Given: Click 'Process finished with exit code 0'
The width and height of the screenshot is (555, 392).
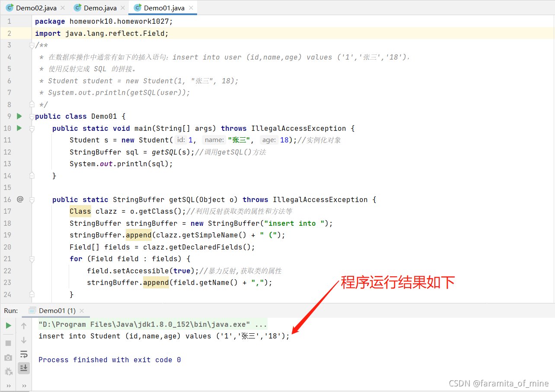Looking at the screenshot, I should (110, 360).
